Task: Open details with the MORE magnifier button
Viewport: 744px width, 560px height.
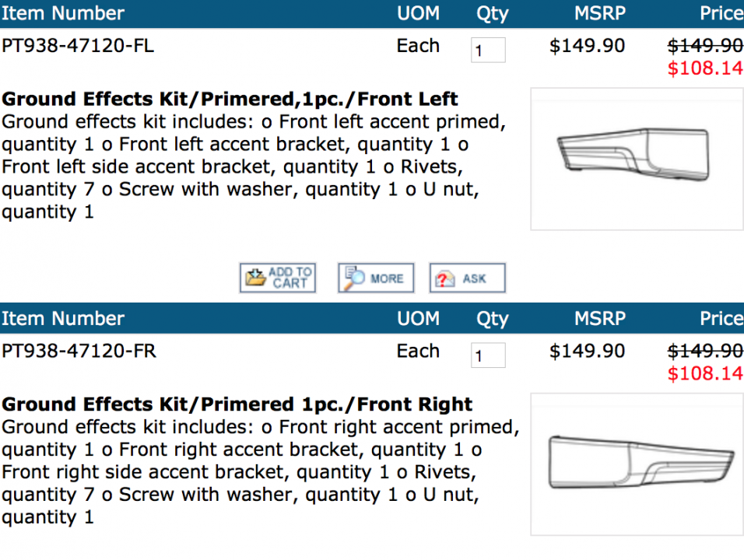Action: (x=376, y=278)
